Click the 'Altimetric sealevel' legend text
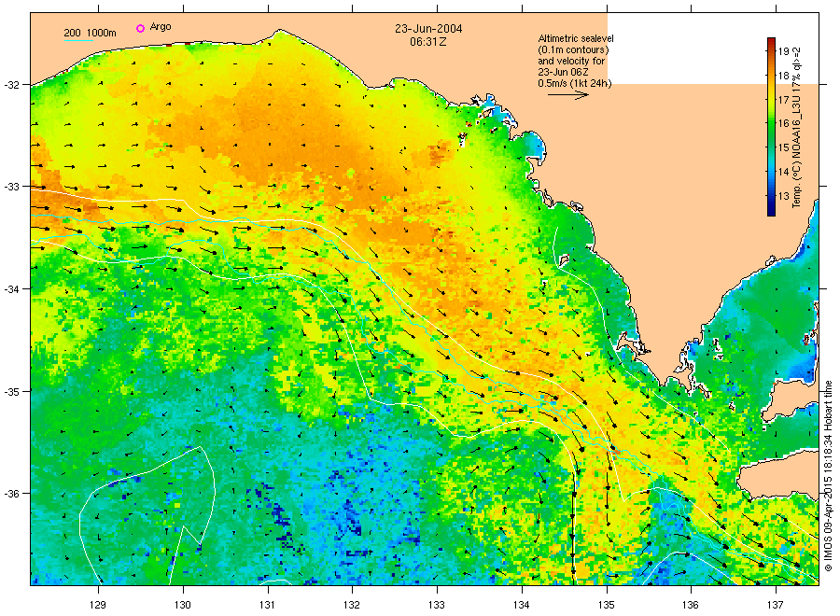Screen dimensions: 840x616 [575, 38]
